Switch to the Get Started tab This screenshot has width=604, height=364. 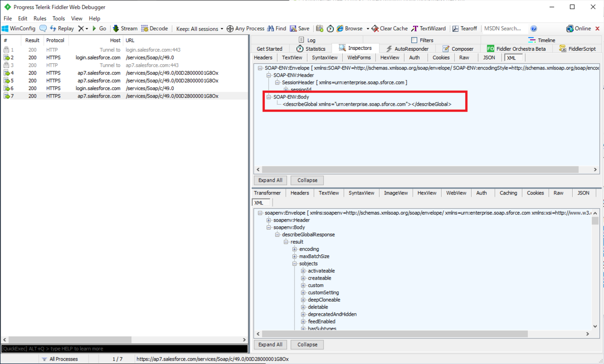coord(269,49)
